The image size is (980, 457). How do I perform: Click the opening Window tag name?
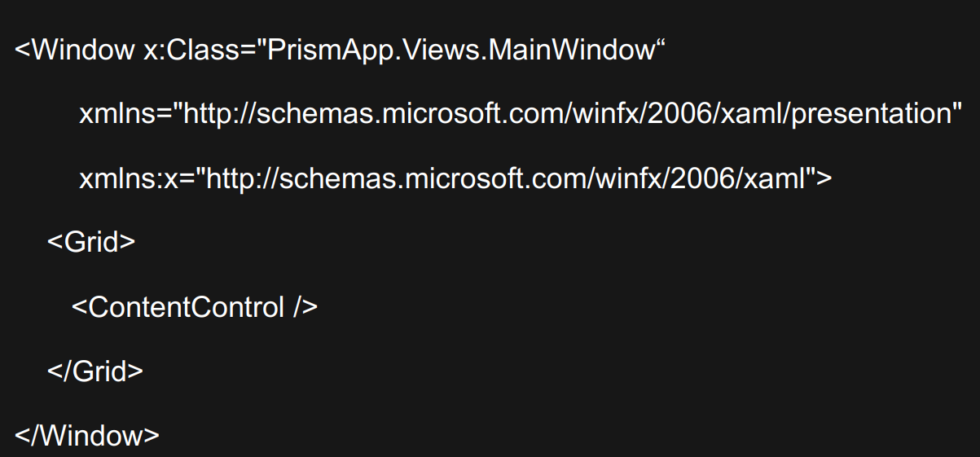[78, 51]
